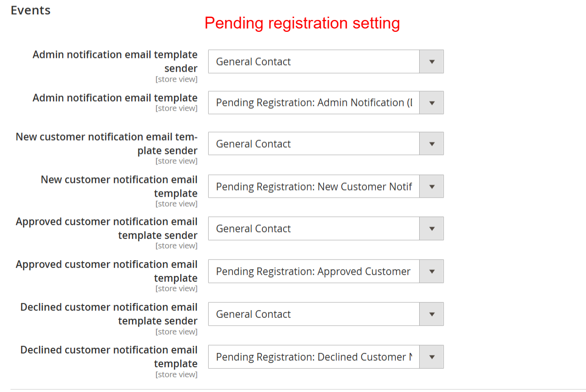Expand the Admin notification email template dropdown
This screenshot has height=392, width=586.
coord(326,103)
